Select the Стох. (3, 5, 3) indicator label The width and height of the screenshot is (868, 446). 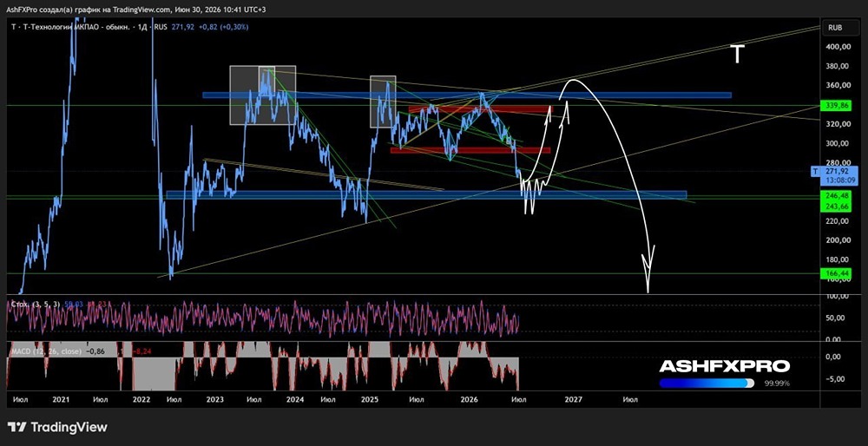(x=35, y=304)
